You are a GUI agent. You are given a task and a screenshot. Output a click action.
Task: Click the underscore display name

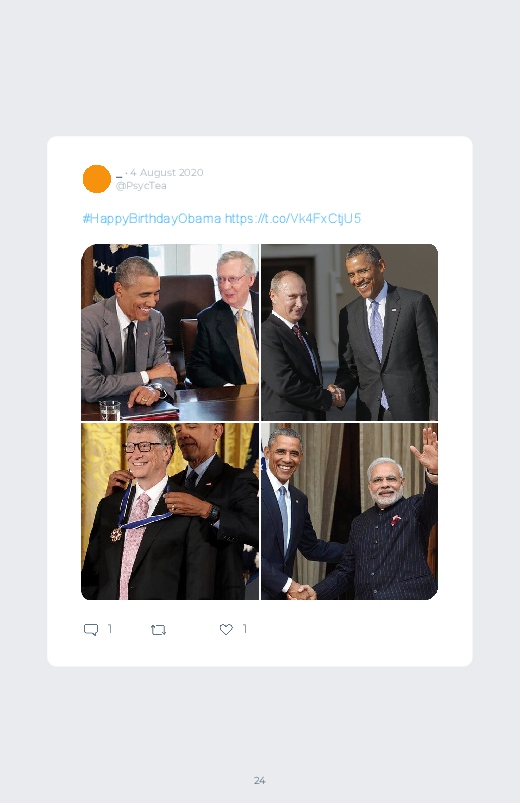pos(119,176)
